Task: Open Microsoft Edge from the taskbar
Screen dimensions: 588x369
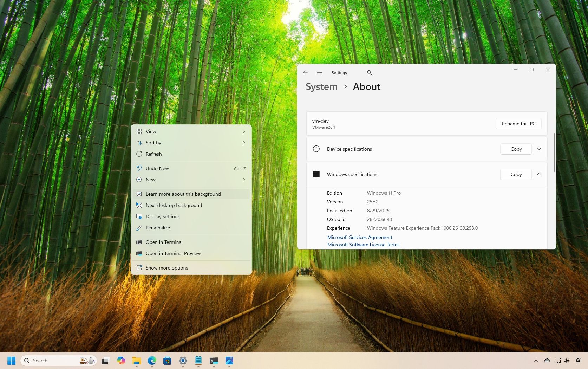Action: (x=152, y=361)
